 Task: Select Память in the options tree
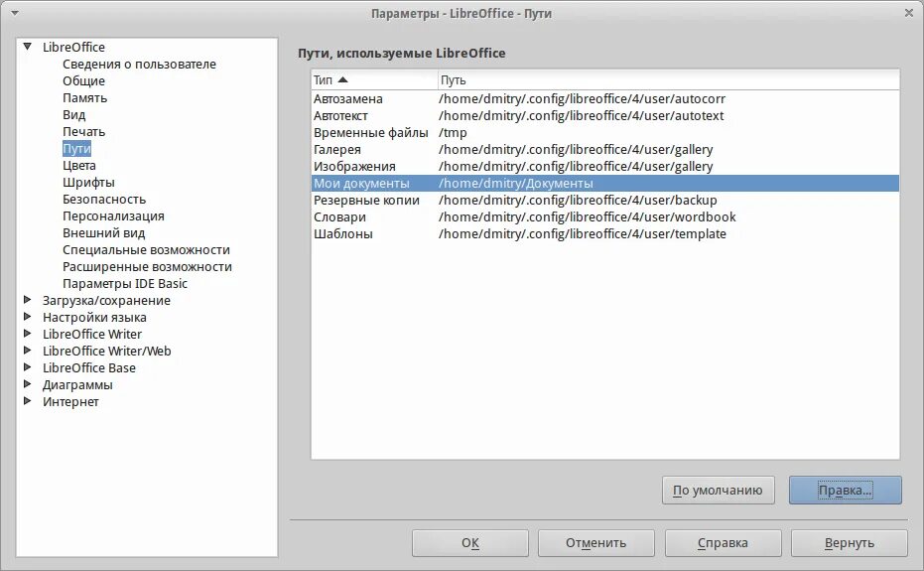(85, 98)
